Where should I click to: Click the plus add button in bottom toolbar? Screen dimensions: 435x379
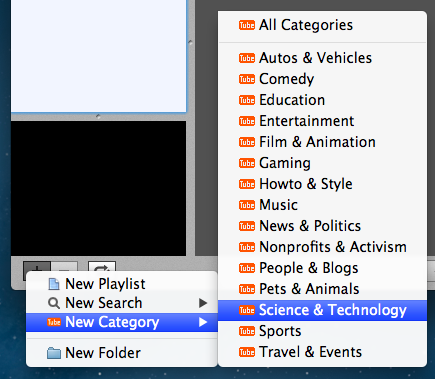pos(37,267)
